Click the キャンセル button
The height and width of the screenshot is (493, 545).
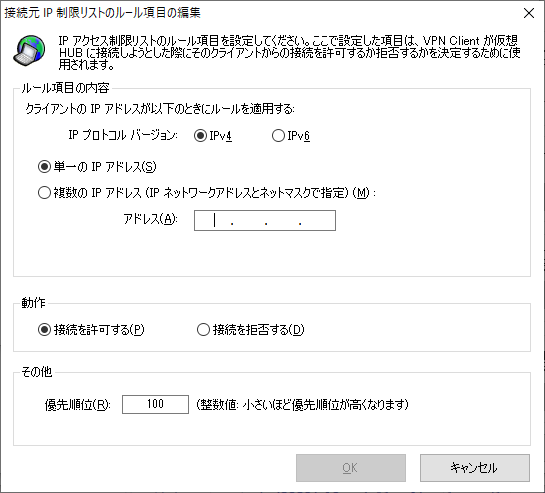(475, 468)
